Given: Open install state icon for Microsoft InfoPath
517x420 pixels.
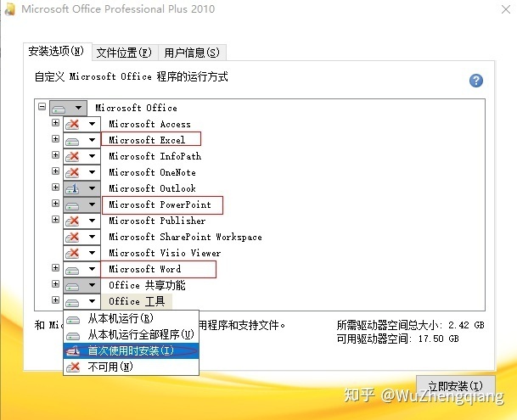Looking at the screenshot, I should 72,157.
